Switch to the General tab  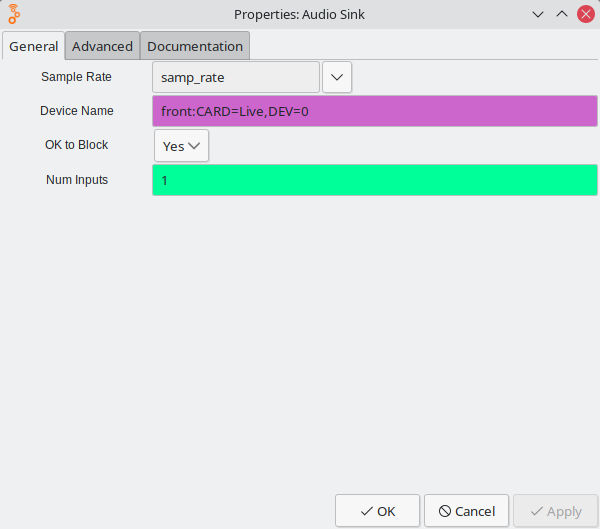(x=34, y=47)
